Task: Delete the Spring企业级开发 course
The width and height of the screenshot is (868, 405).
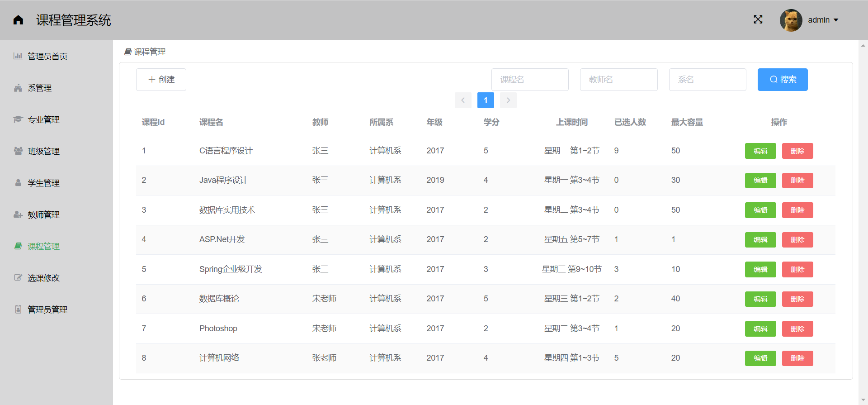Action: coord(797,270)
